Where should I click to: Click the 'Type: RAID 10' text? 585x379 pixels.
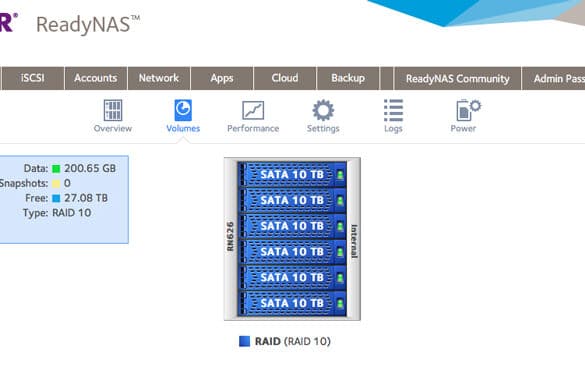coord(57,213)
